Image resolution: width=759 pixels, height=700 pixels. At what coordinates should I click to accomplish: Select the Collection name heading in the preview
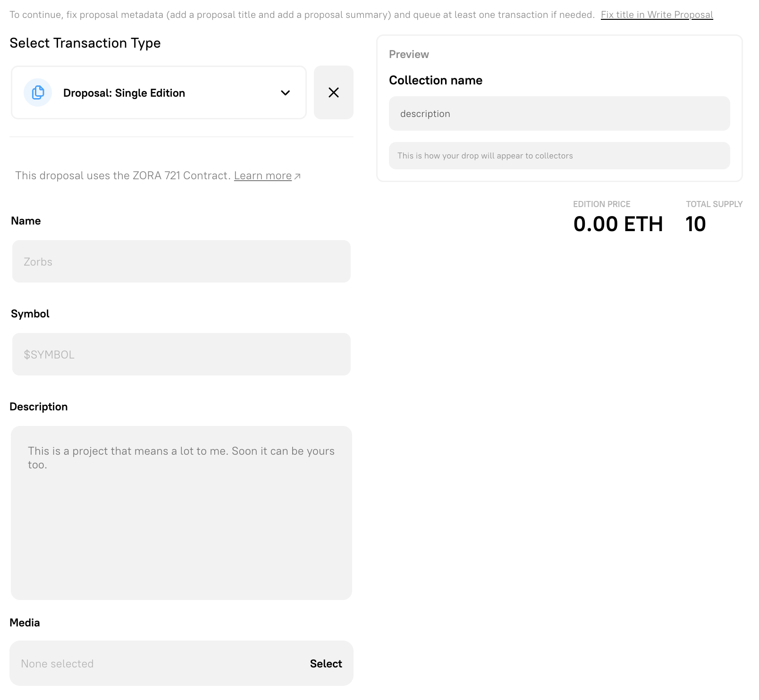coord(435,80)
